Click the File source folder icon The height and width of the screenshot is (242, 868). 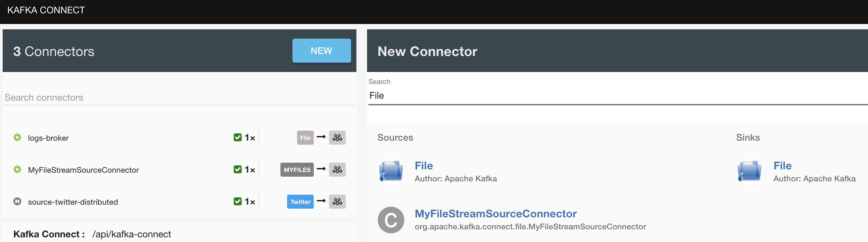[x=390, y=172]
